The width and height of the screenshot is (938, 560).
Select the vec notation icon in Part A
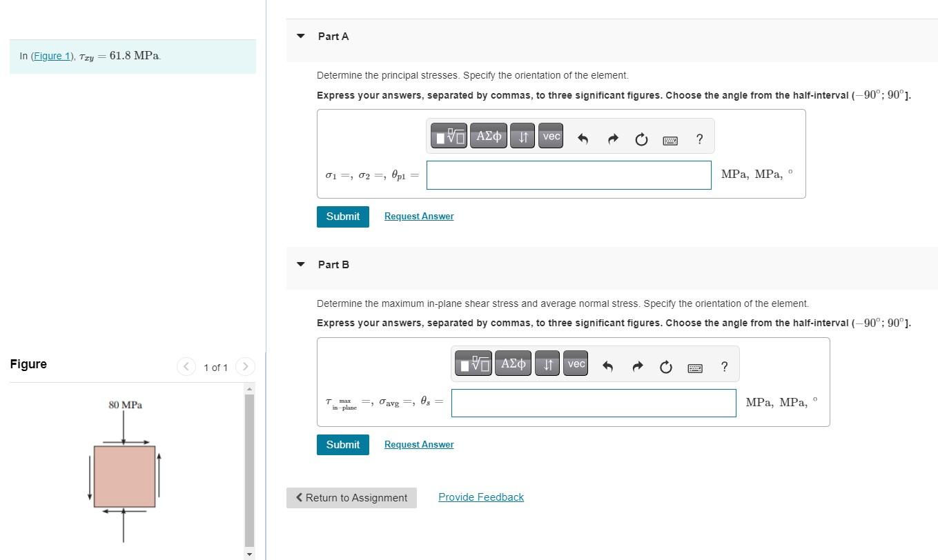tap(550, 135)
